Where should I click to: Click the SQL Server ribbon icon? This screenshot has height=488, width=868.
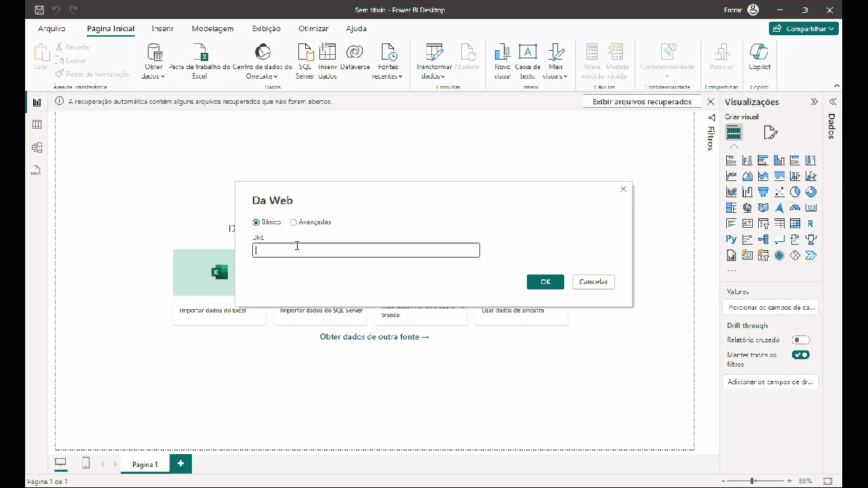click(305, 61)
